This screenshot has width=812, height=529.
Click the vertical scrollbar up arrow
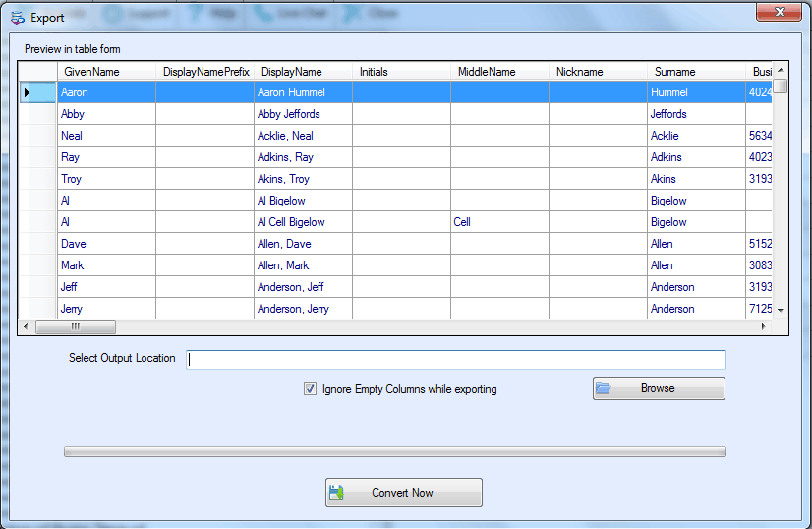[781, 70]
